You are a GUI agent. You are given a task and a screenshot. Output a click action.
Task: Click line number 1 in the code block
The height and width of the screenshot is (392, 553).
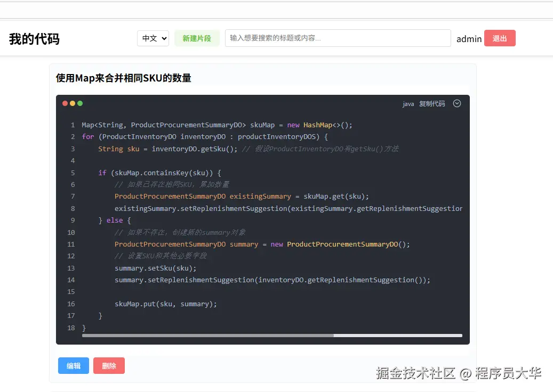click(73, 125)
